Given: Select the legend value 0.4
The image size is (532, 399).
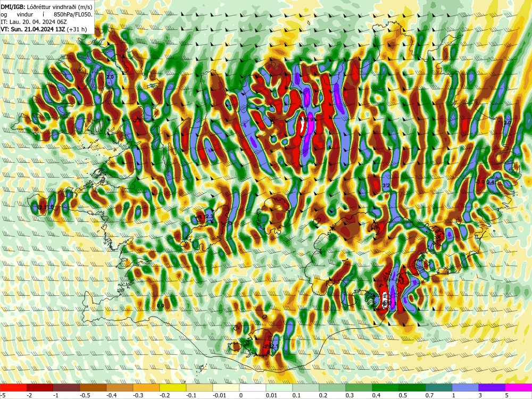Looking at the screenshot, I should tap(377, 395).
